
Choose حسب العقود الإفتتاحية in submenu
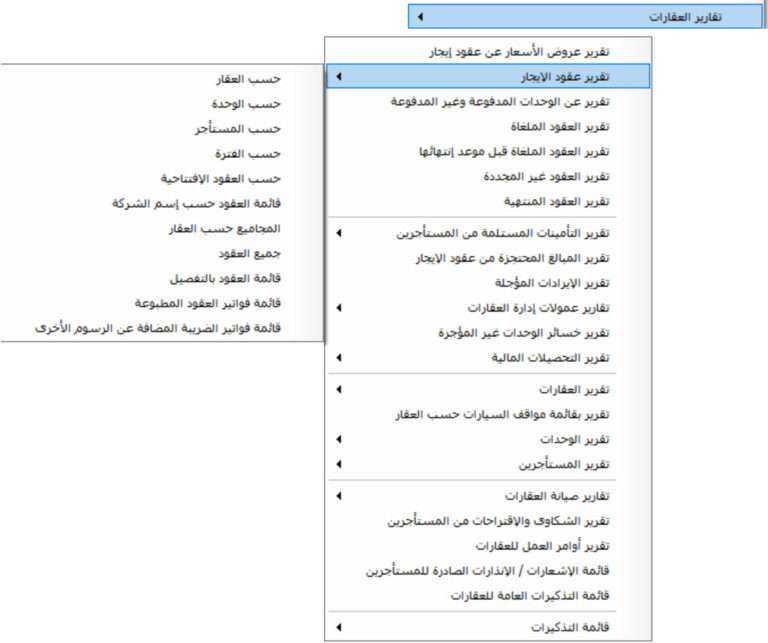pos(162,179)
